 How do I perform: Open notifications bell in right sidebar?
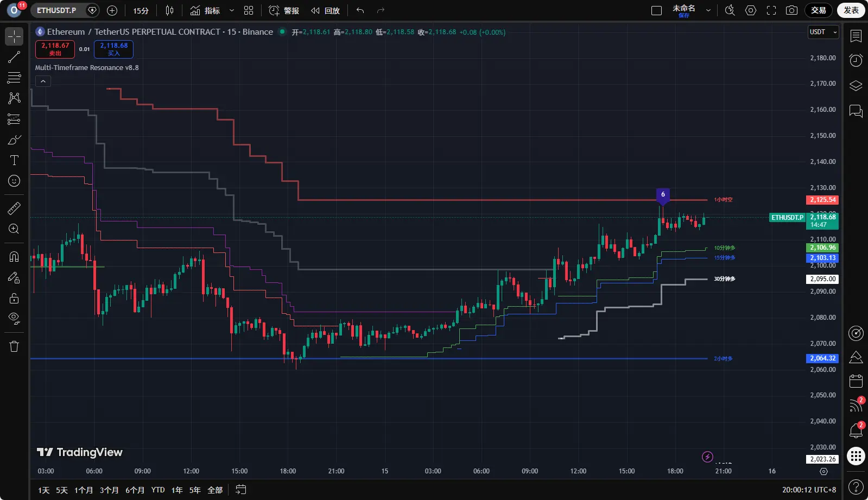tap(856, 431)
